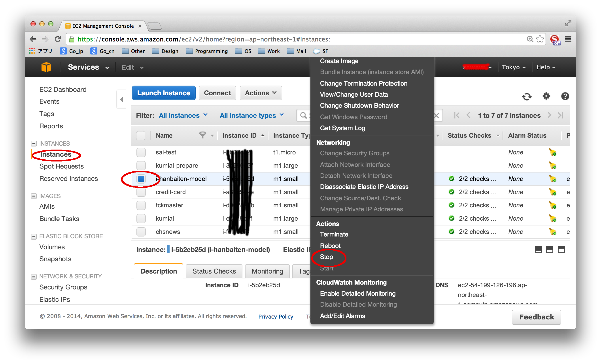Click the help question mark icon

click(565, 96)
